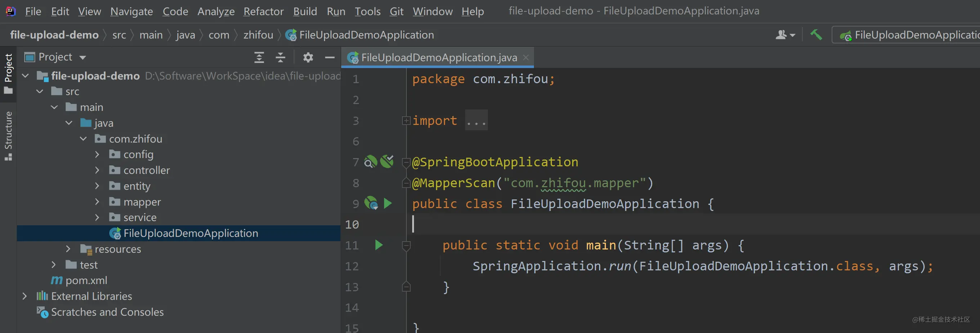Expand the mapper package
980x333 pixels.
(97, 202)
